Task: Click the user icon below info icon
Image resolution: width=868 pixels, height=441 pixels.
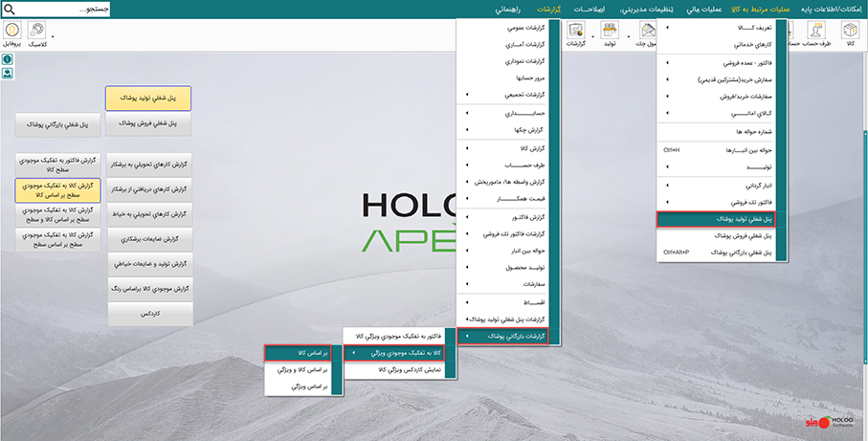Action: click(x=8, y=73)
